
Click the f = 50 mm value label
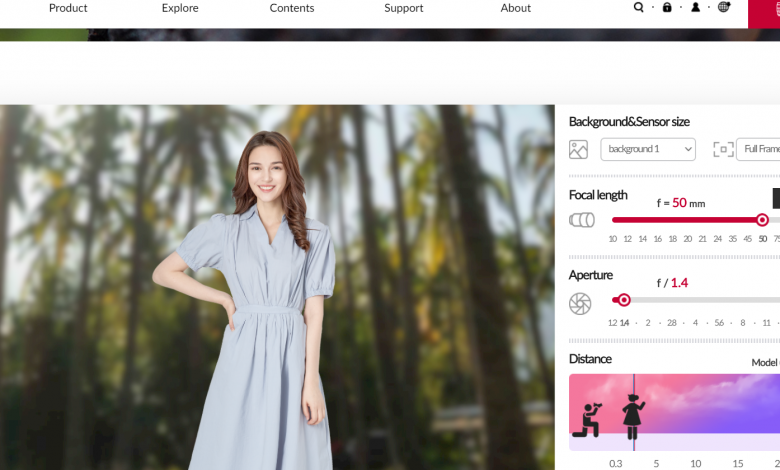681,203
